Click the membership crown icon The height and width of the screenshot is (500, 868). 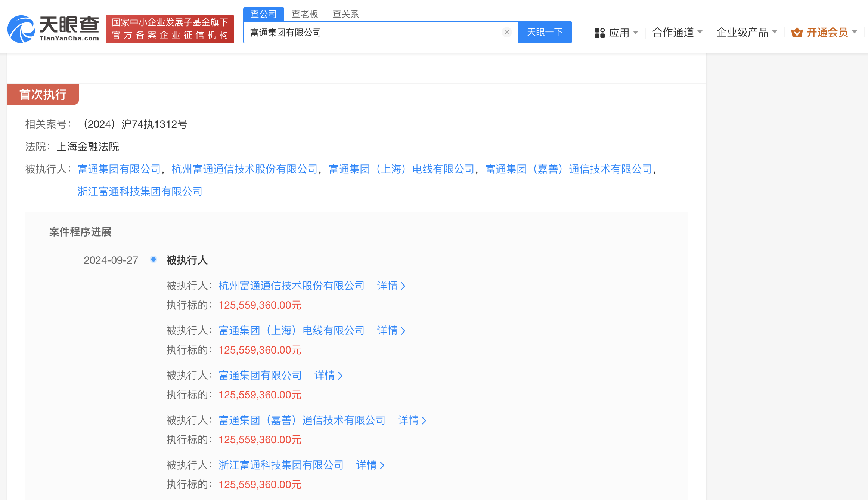point(797,33)
